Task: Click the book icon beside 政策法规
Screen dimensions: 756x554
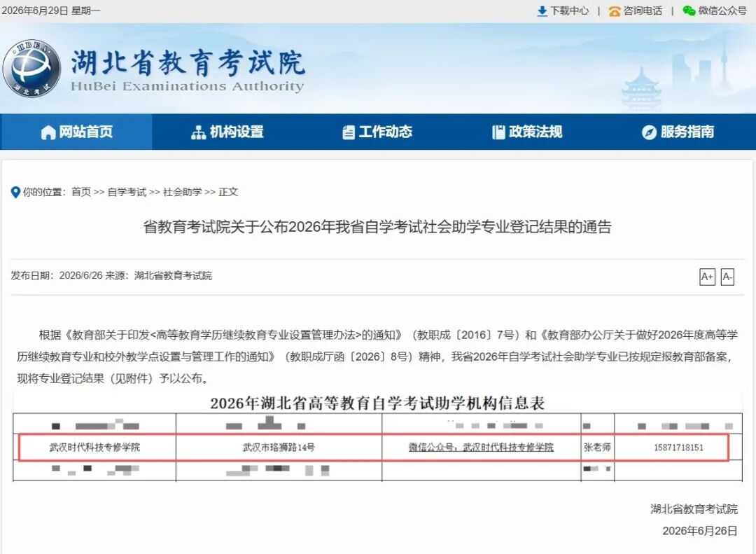Action: [x=498, y=132]
